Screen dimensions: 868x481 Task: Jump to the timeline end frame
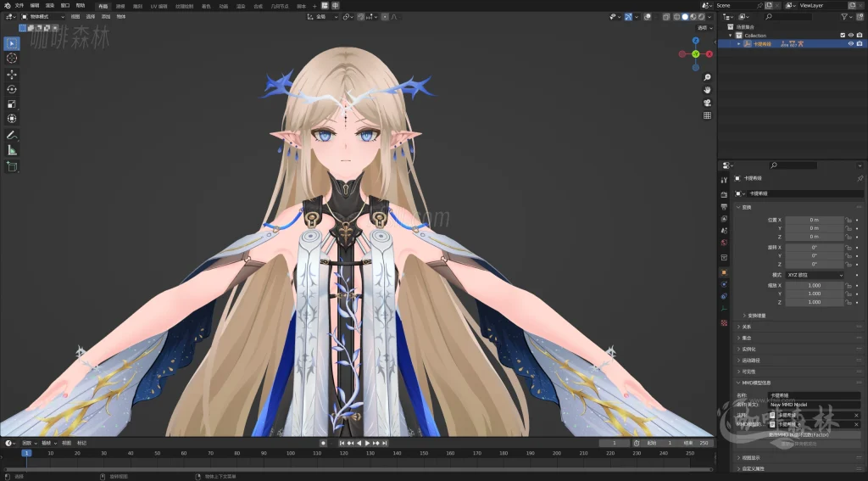(385, 443)
